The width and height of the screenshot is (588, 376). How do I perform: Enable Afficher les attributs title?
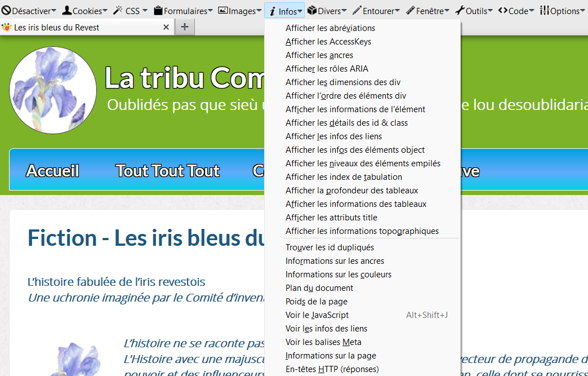331,218
